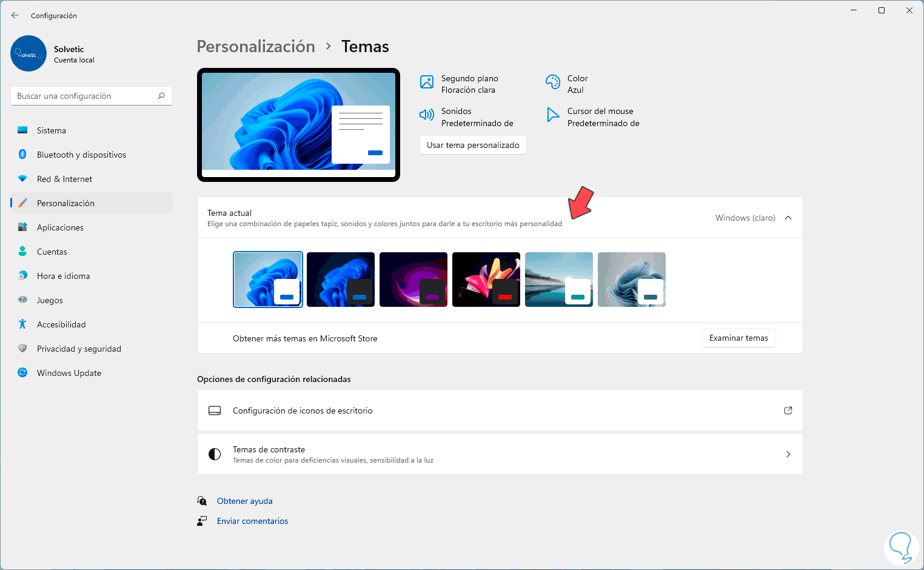Select the colorful flower dark theme

click(486, 280)
